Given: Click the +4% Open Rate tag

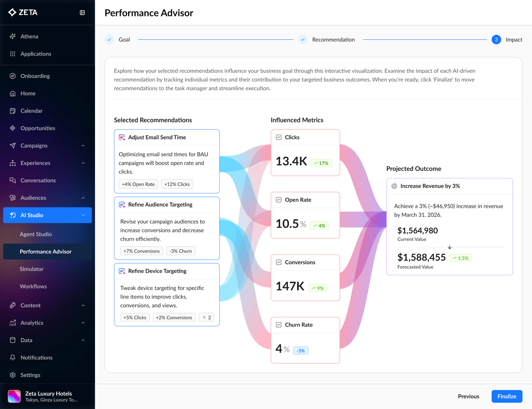Looking at the screenshot, I should 138,184.
